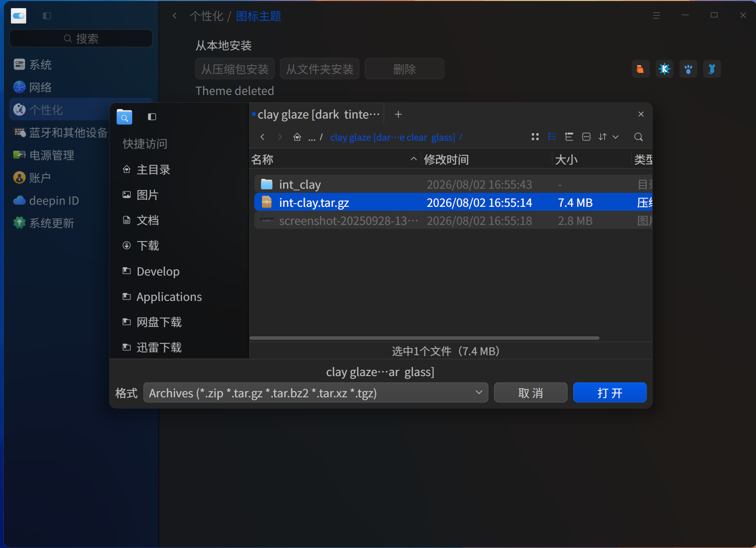Open the view options icon in file dialog
756x548 pixels.
pyautogui.click(x=586, y=137)
